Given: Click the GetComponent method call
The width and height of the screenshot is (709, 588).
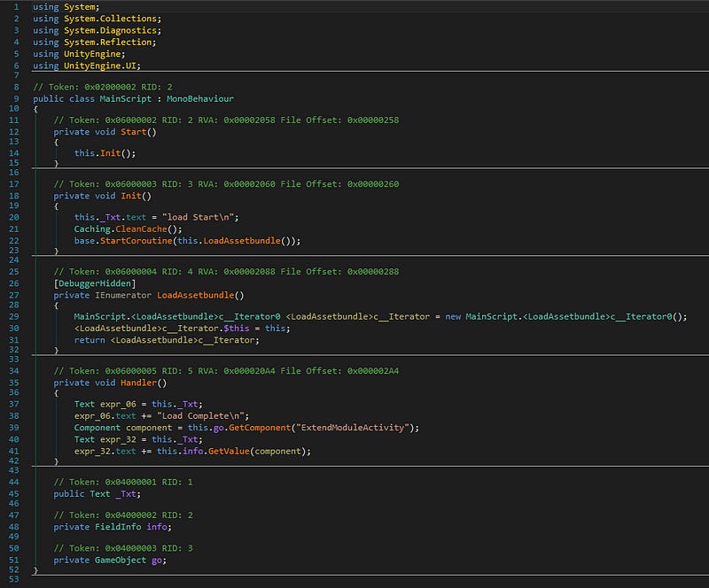Looking at the screenshot, I should pyautogui.click(x=260, y=428).
